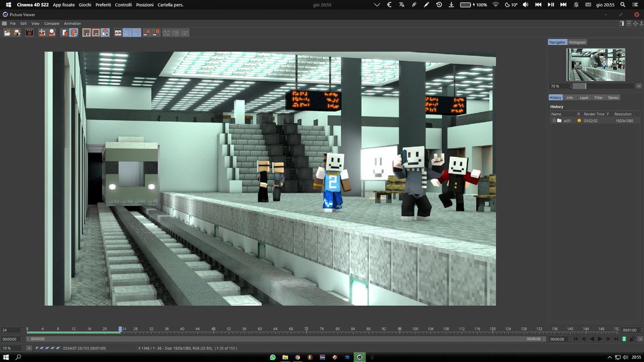Expand the sc01 history entry
This screenshot has width=644, height=362.
554,121
